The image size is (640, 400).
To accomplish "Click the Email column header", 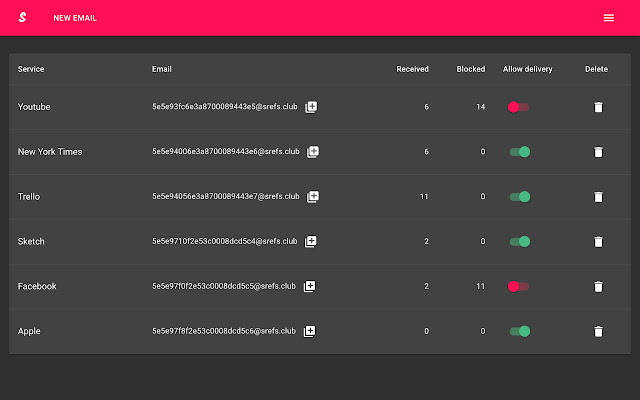I will tap(162, 69).
